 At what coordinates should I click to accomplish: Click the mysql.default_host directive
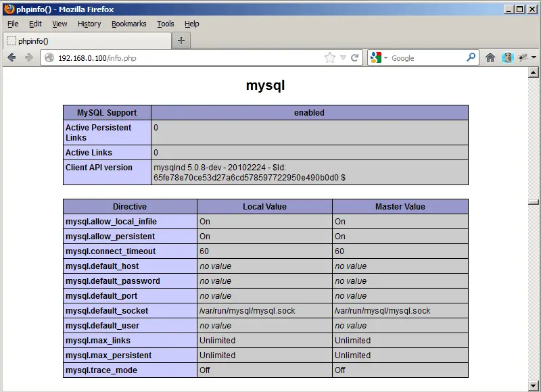point(102,266)
